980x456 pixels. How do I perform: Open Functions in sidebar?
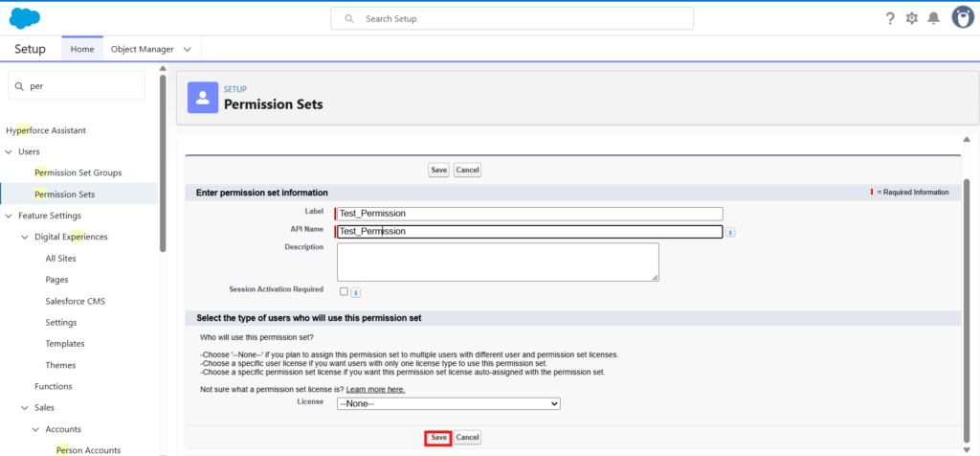pos(54,386)
